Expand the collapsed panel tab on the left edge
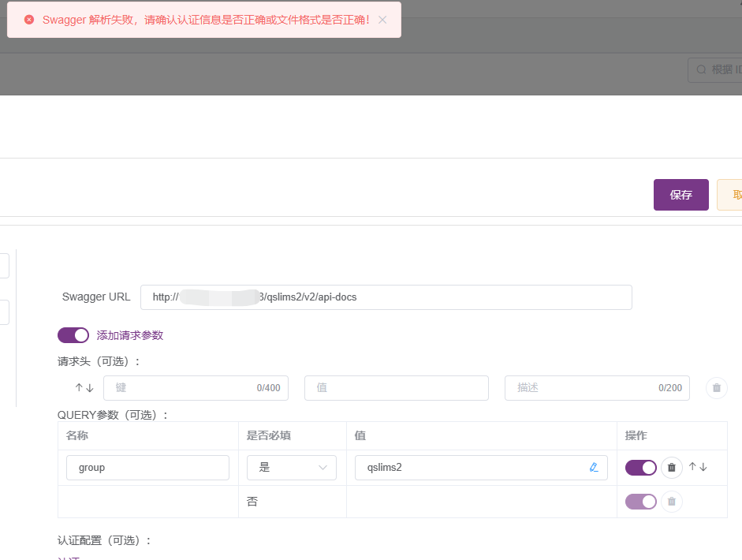 pyautogui.click(x=3, y=265)
